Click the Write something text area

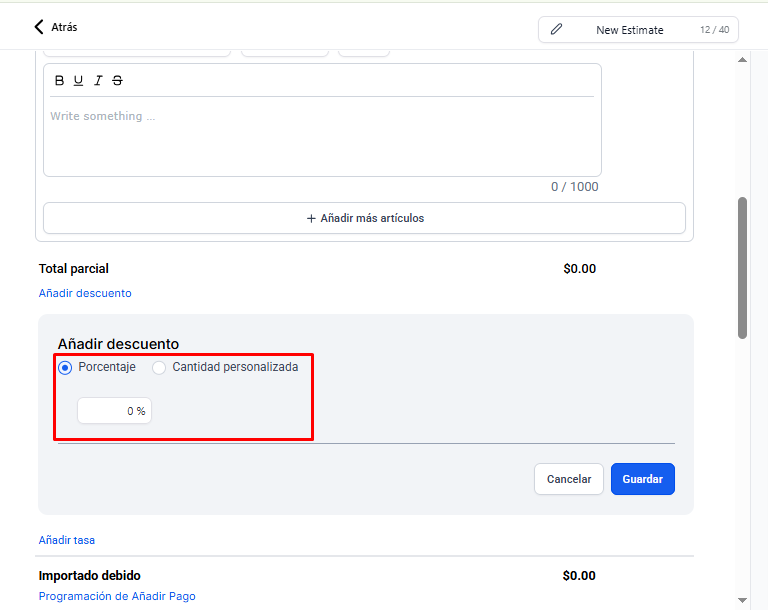pyautogui.click(x=322, y=136)
